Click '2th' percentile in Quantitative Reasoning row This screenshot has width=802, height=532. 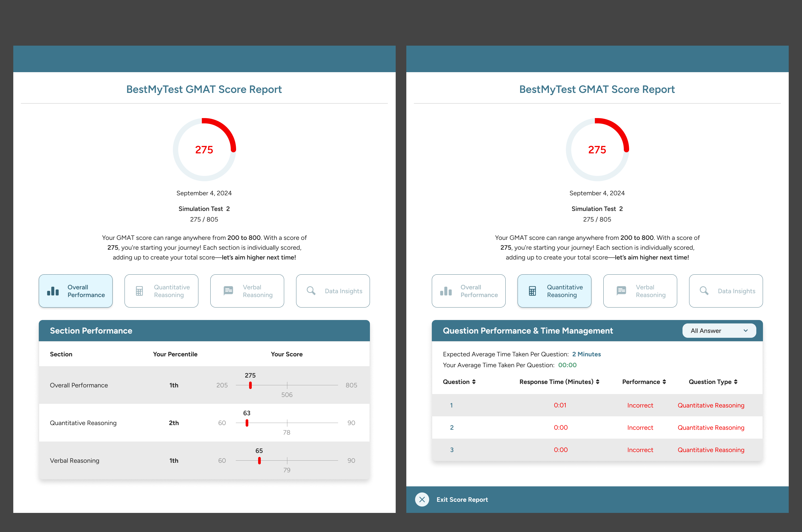tap(174, 423)
